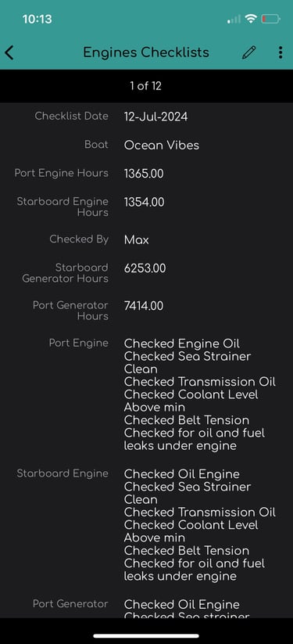The height and width of the screenshot is (644, 293).
Task: Tap Port Generator Hours value 7414.00
Action: 144,306
